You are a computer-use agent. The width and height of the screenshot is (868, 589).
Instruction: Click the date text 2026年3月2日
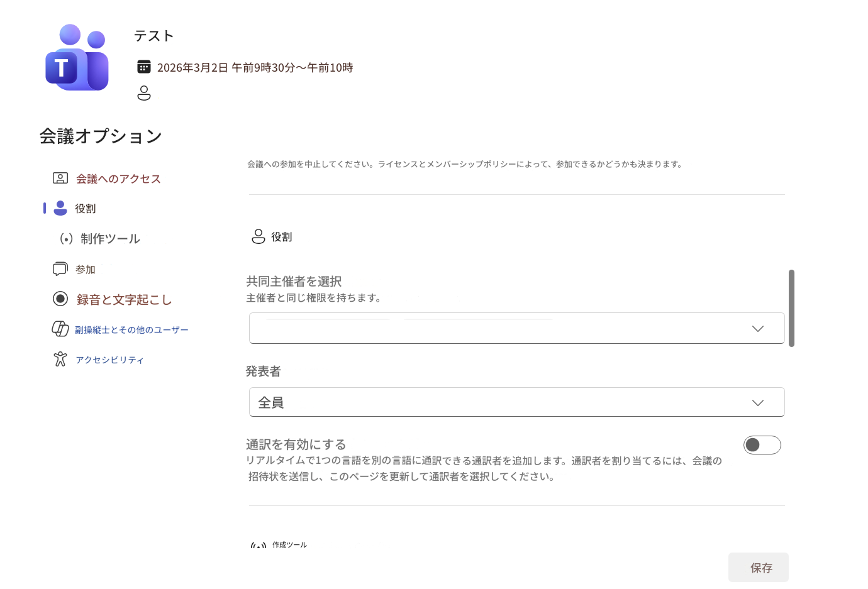point(192,67)
